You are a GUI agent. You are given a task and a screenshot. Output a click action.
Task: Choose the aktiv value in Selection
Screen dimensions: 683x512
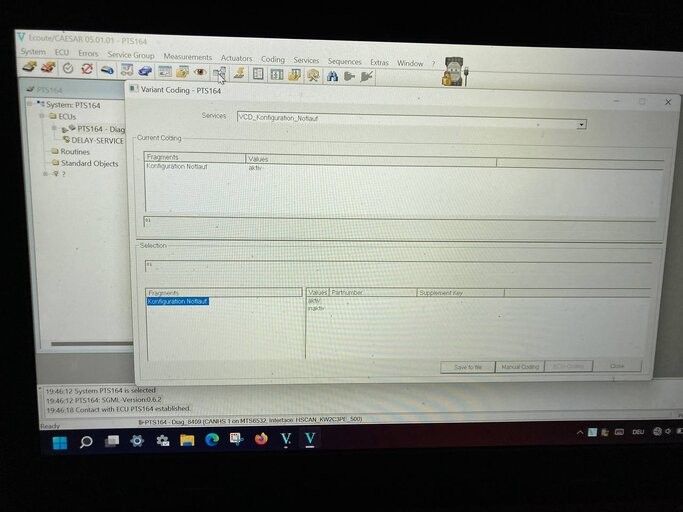click(314, 301)
